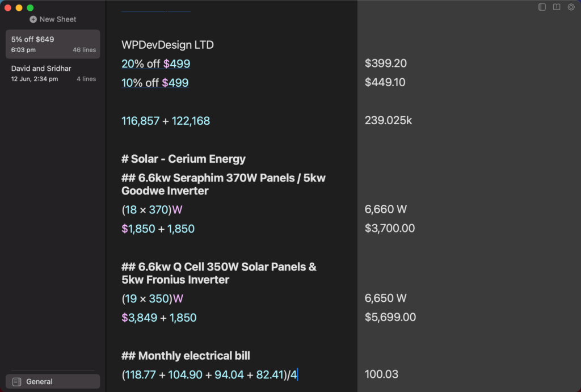This screenshot has width=581, height=392.
Task: Click the 6,660 W result
Action: point(385,209)
